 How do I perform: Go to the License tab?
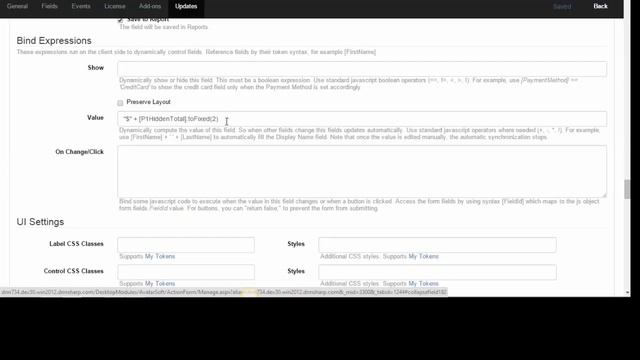pyautogui.click(x=115, y=6)
